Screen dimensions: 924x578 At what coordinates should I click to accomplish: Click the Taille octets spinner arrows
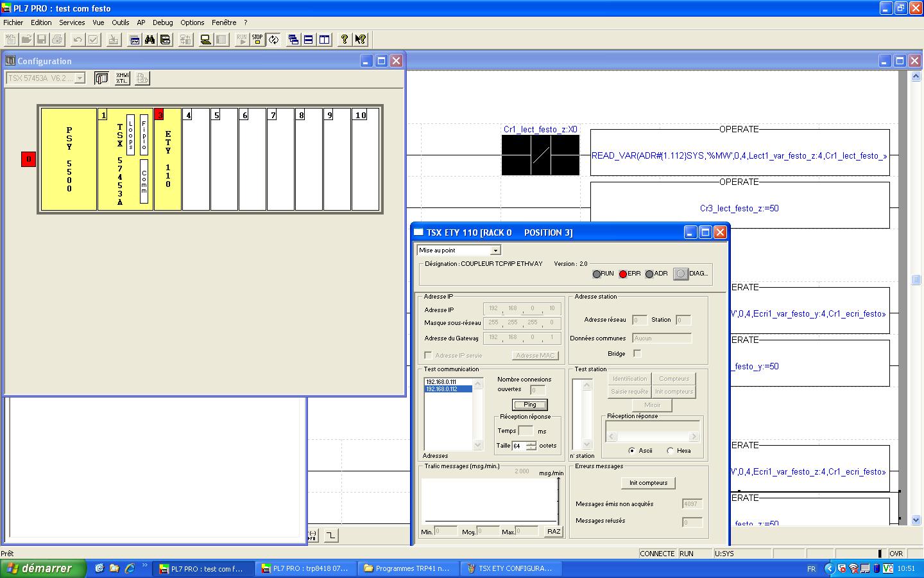[531, 446]
